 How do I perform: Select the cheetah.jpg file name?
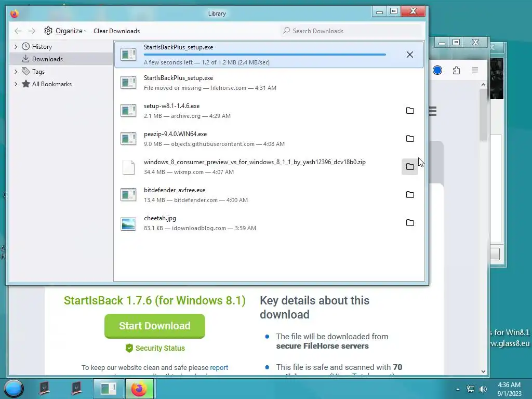[160, 218]
